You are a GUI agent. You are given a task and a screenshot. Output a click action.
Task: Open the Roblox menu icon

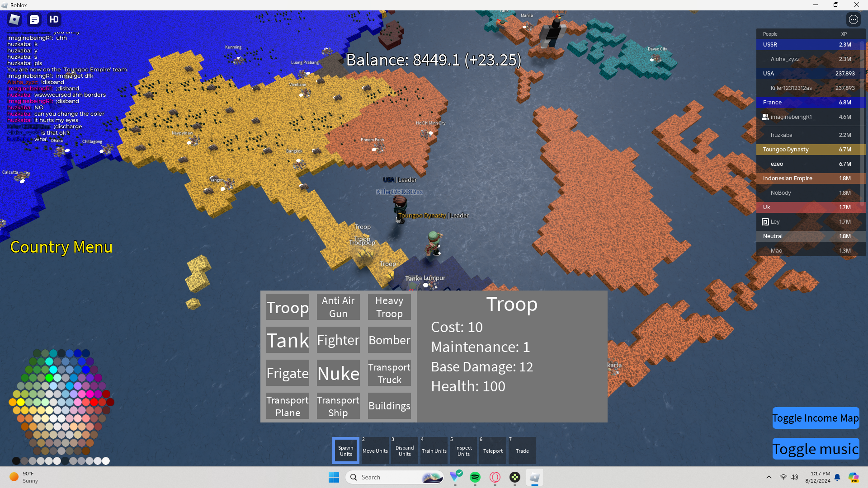pyautogui.click(x=14, y=19)
